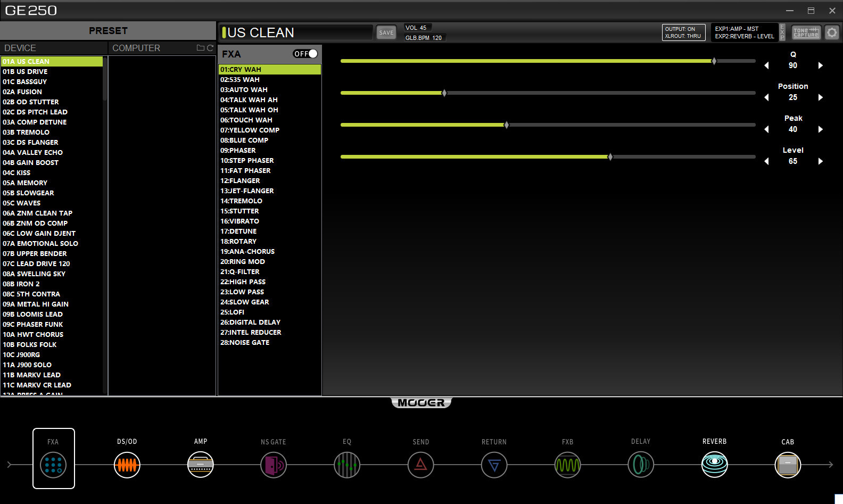
Task: Load preset 11C MARKV CR LEAD
Action: (x=52, y=385)
